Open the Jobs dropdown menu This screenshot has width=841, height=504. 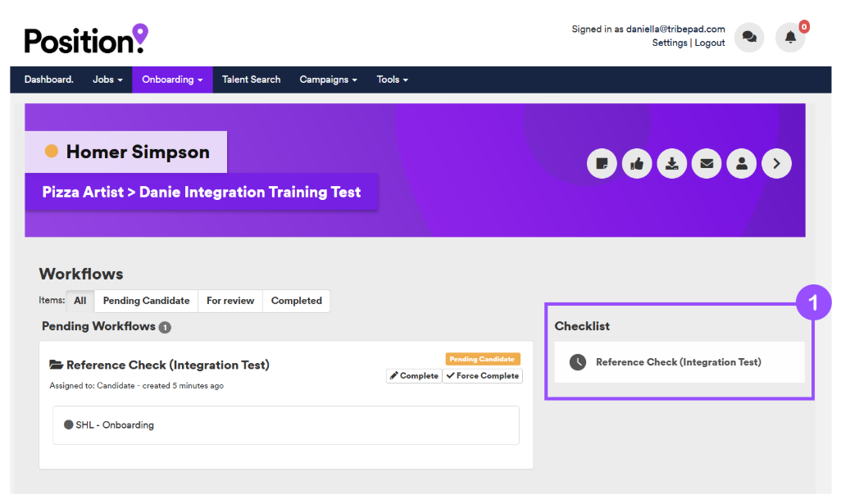click(107, 79)
